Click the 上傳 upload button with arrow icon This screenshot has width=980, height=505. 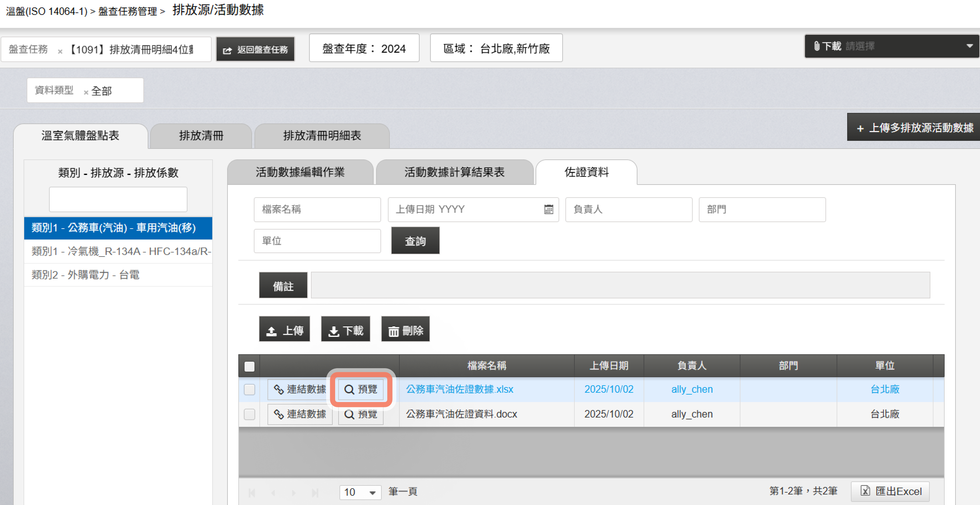coord(285,330)
